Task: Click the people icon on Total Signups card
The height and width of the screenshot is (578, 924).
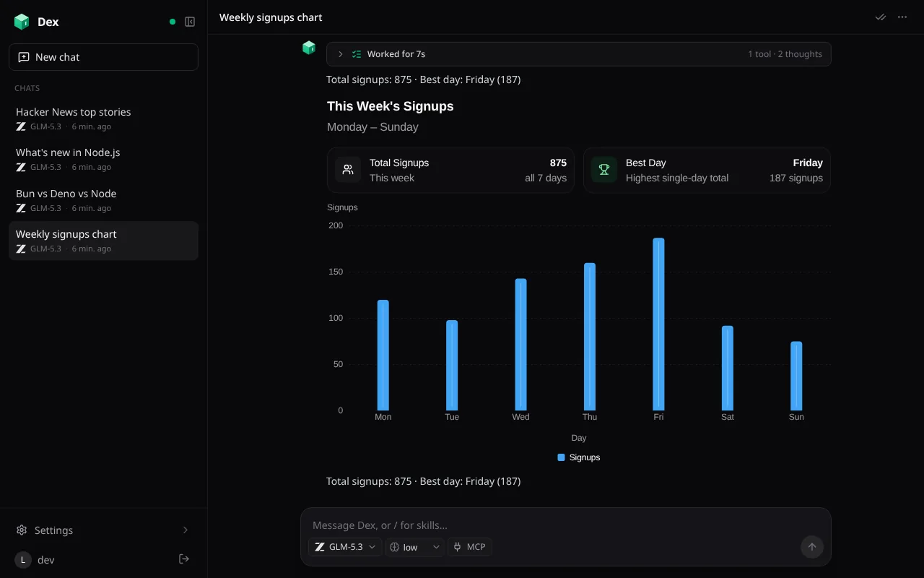Action: [348, 170]
